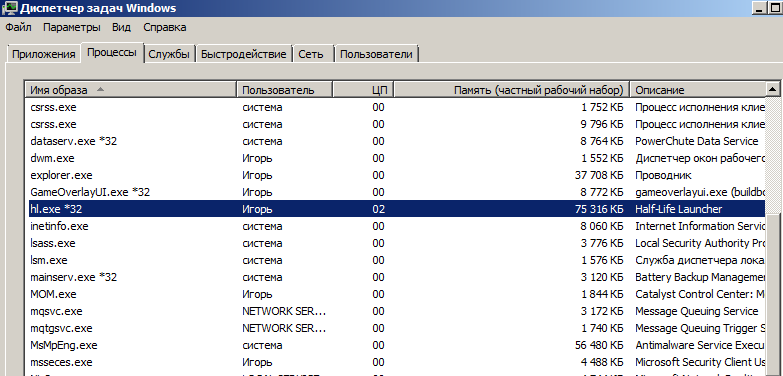The image size is (783, 376).
Task: Select the mainserv.exe *32 process
Action: click(396, 277)
